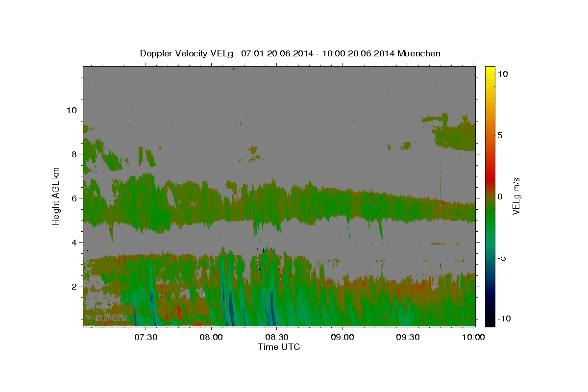The image size is (588, 392).
Task: Select the 09:00 time tick label
Action: [342, 337]
